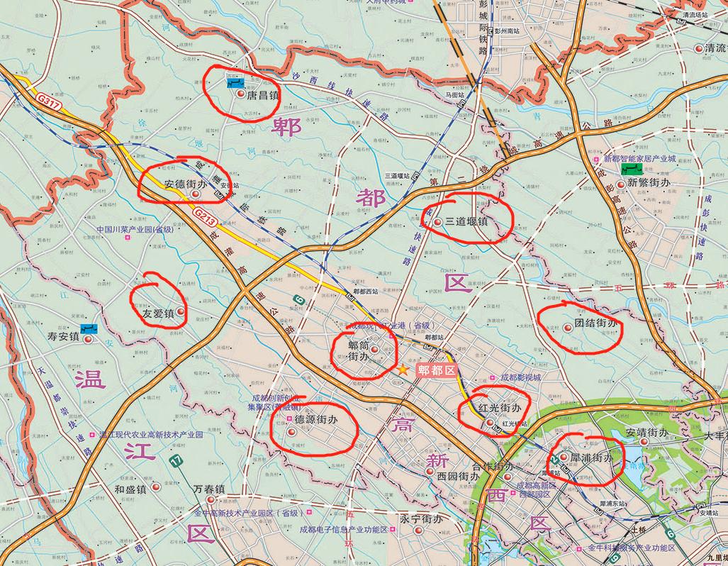This screenshot has height=566, width=728.
Task: Select the 红光街办 label
Action: [x=500, y=408]
